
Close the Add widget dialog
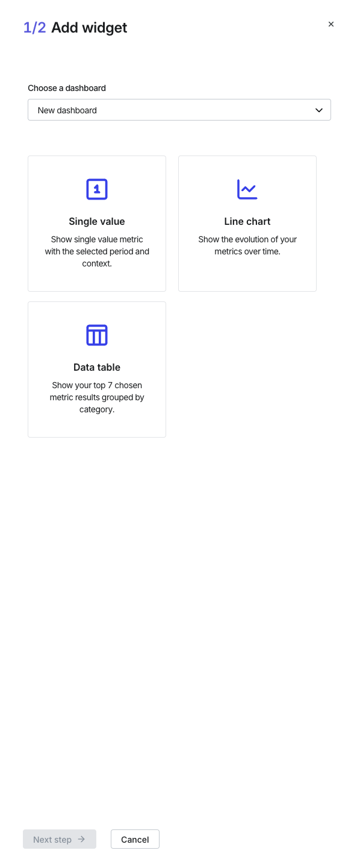click(x=331, y=24)
